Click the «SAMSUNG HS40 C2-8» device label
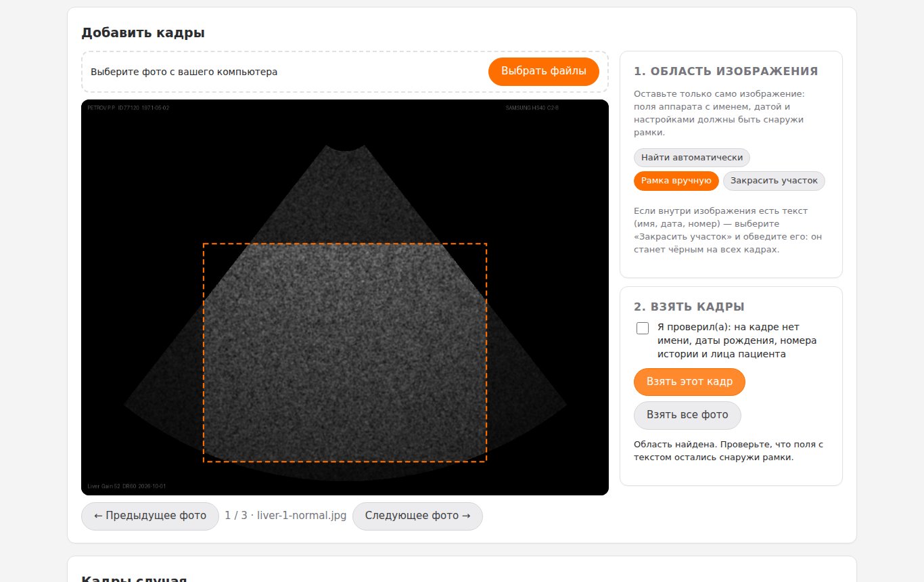Viewport: 924px width, 582px height. 532,108
